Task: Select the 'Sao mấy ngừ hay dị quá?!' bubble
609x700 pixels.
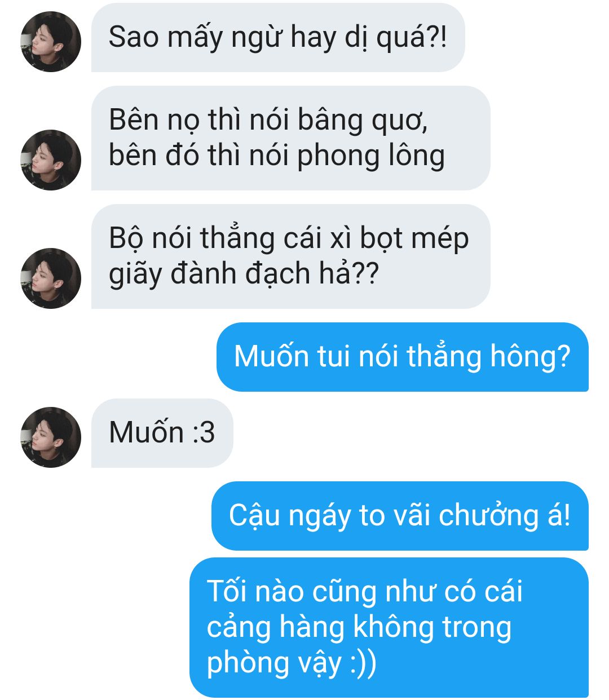Action: click(278, 38)
